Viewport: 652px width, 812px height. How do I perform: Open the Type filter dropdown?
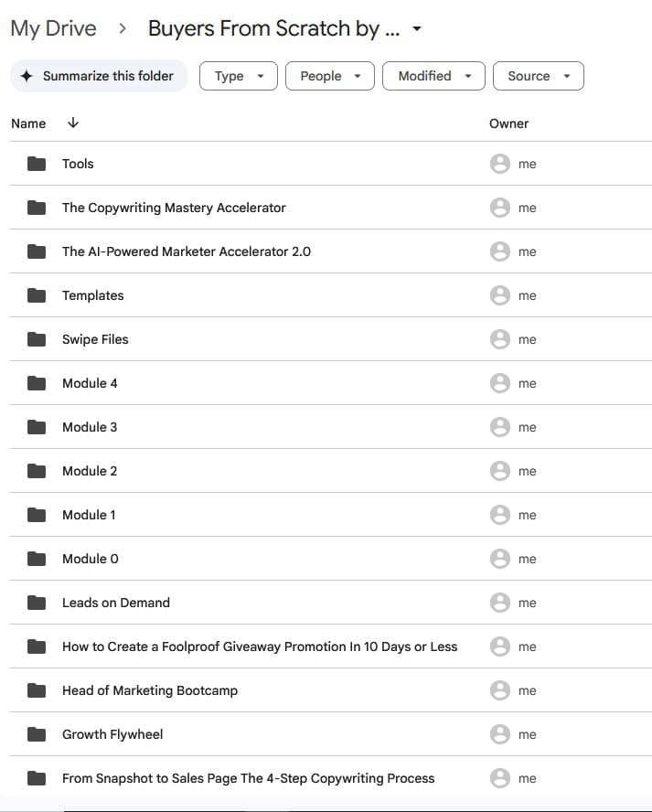(x=238, y=76)
